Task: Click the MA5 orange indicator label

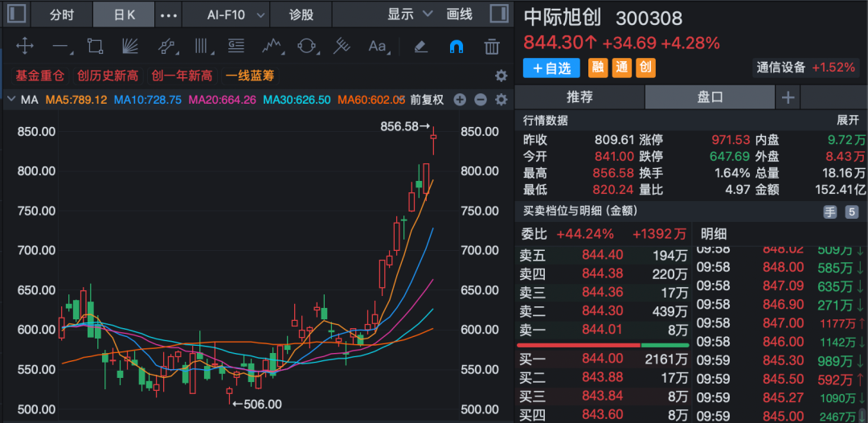Action: (76, 100)
